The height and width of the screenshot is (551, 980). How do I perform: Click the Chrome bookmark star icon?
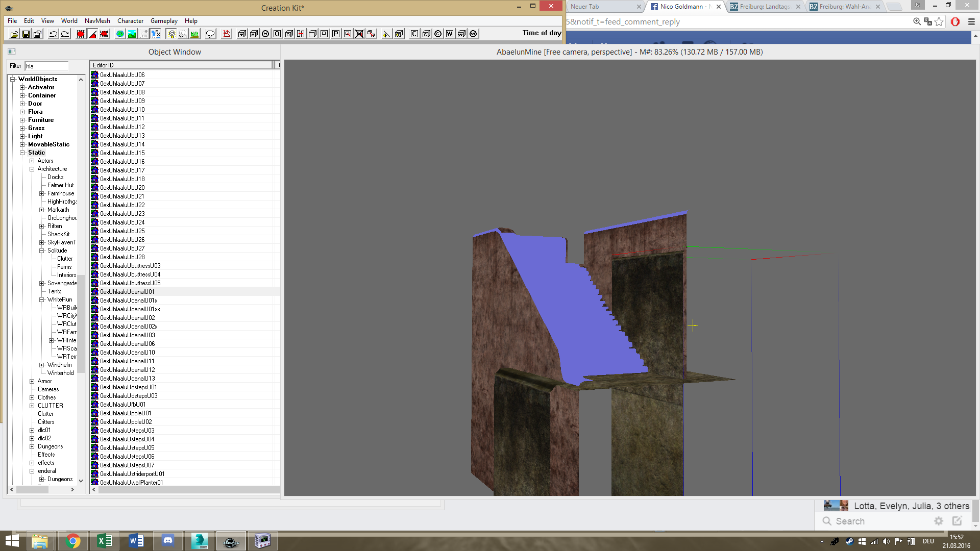tap(939, 22)
